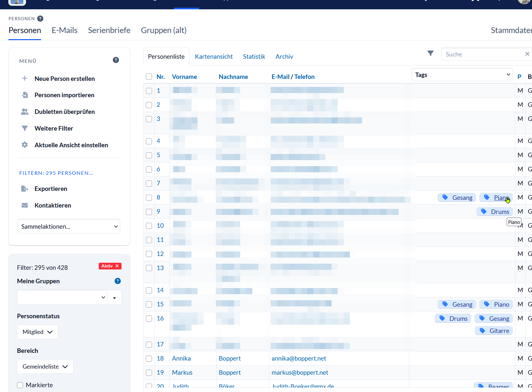Click the plus icon for Neue Person erstellen
The height and width of the screenshot is (392, 532).
[25, 79]
